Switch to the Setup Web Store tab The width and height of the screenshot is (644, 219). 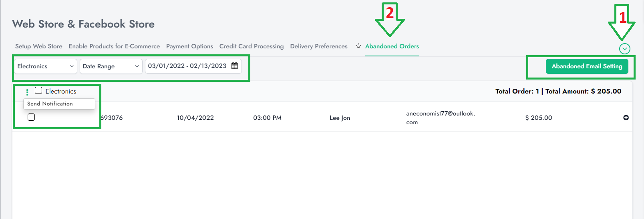38,46
